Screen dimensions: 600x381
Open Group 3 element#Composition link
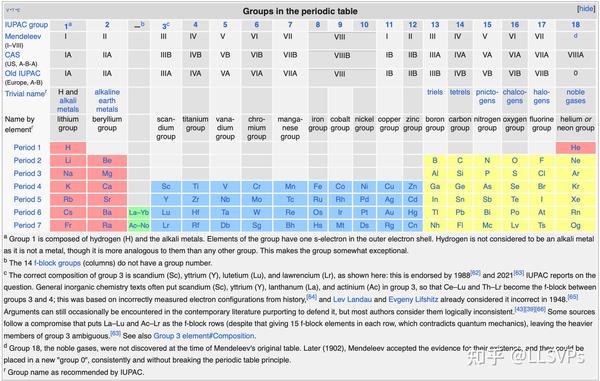204,336
